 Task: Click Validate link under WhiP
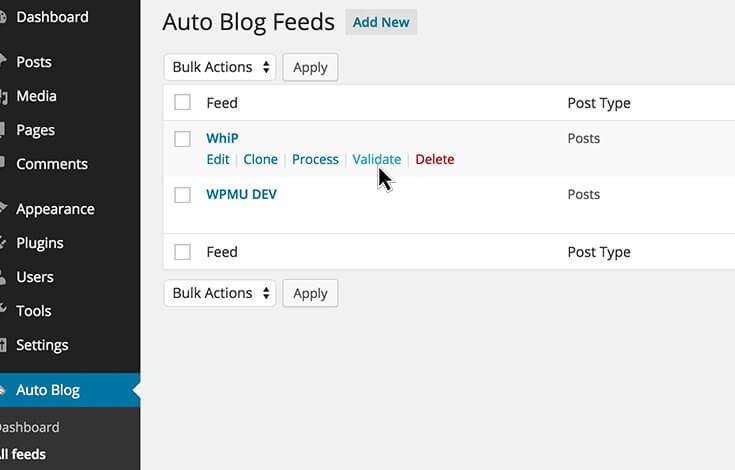(x=376, y=159)
